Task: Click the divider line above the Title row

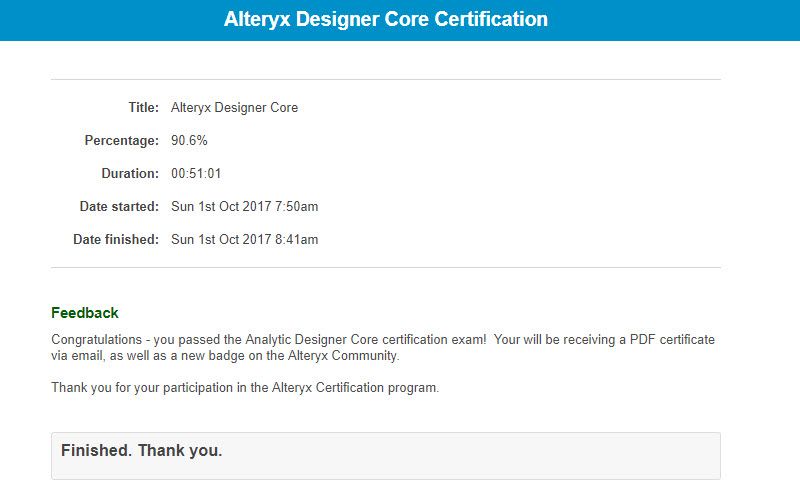Action: (x=386, y=79)
